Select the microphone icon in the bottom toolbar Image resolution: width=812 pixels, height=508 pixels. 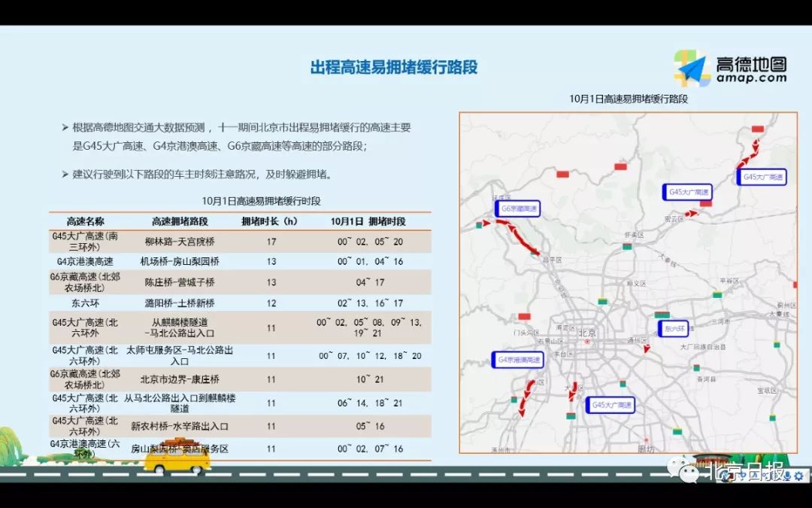point(788,477)
